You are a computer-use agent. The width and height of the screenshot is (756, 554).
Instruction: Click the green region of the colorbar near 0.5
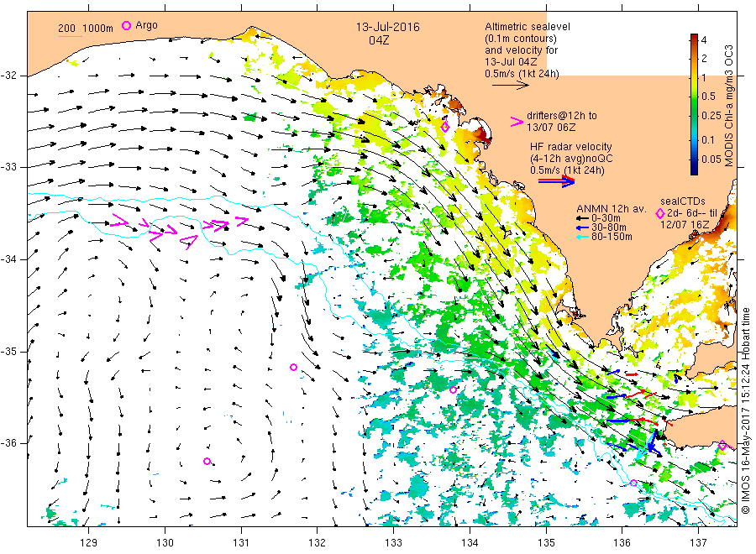click(694, 97)
